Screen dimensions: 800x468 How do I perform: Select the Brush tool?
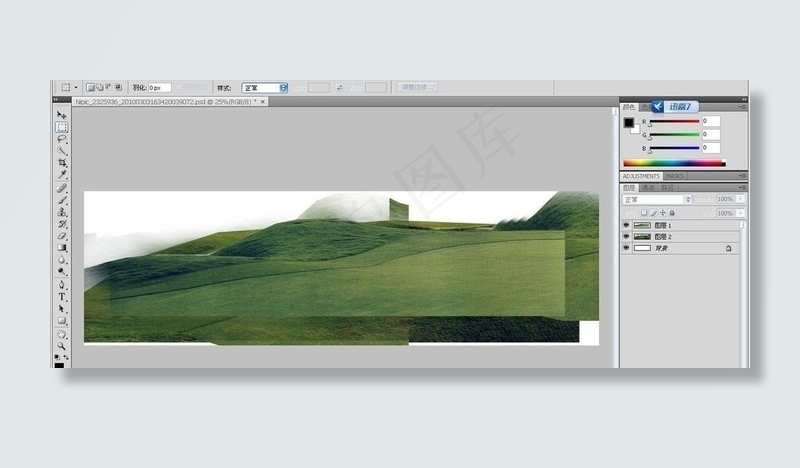pos(62,200)
